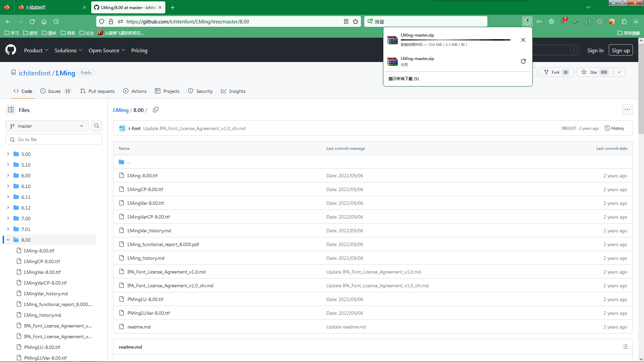The height and width of the screenshot is (362, 644).
Task: Switch to the Issues tab
Action: click(x=56, y=91)
